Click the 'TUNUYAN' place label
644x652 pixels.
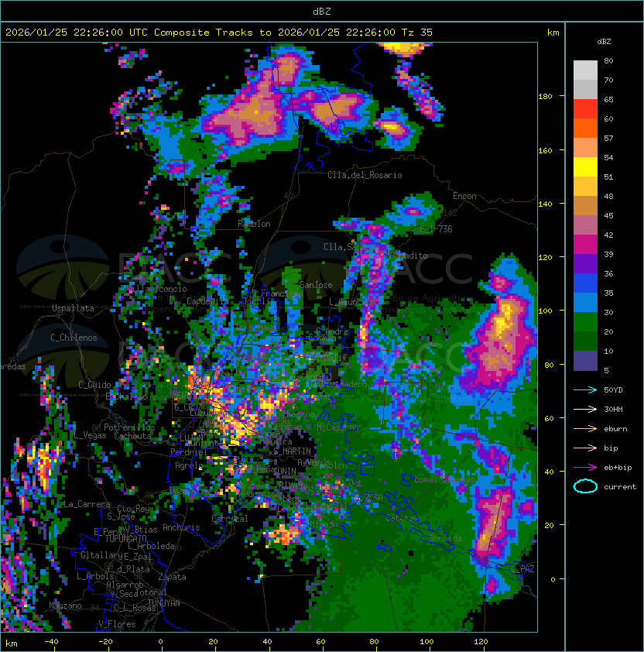point(164,603)
